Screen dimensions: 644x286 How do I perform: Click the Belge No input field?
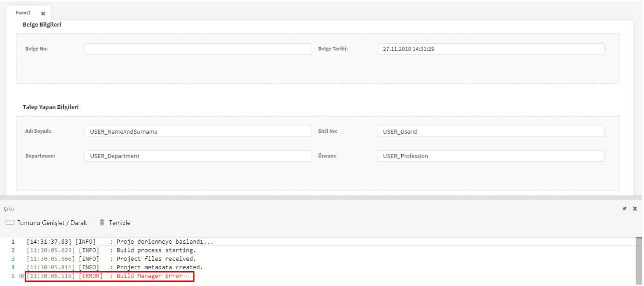198,49
